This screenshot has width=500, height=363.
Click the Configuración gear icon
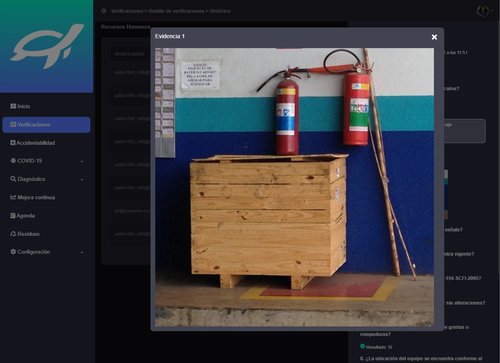[13, 252]
